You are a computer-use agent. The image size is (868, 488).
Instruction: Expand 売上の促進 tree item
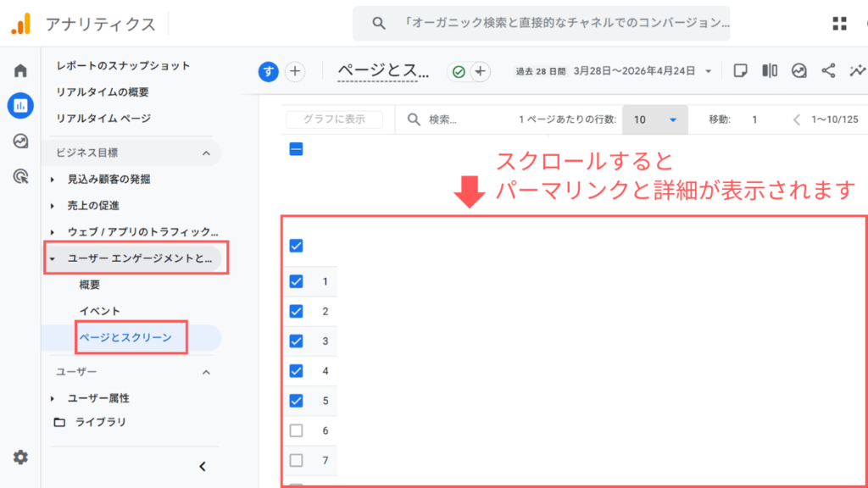point(52,206)
